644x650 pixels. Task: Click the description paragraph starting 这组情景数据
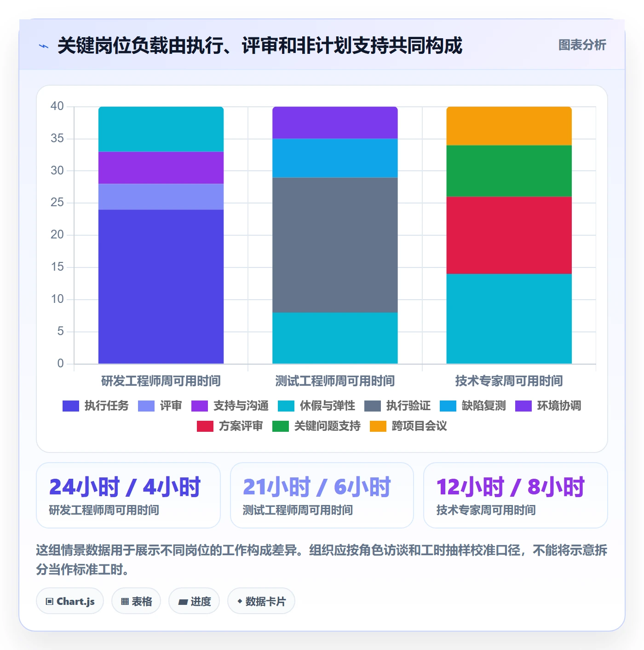322,560
